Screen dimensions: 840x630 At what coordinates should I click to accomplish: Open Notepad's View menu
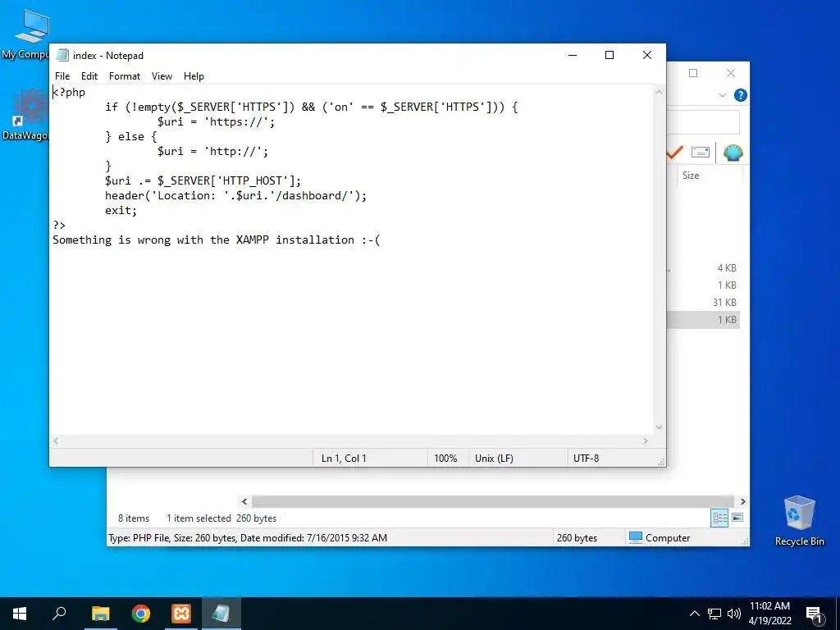coord(162,76)
